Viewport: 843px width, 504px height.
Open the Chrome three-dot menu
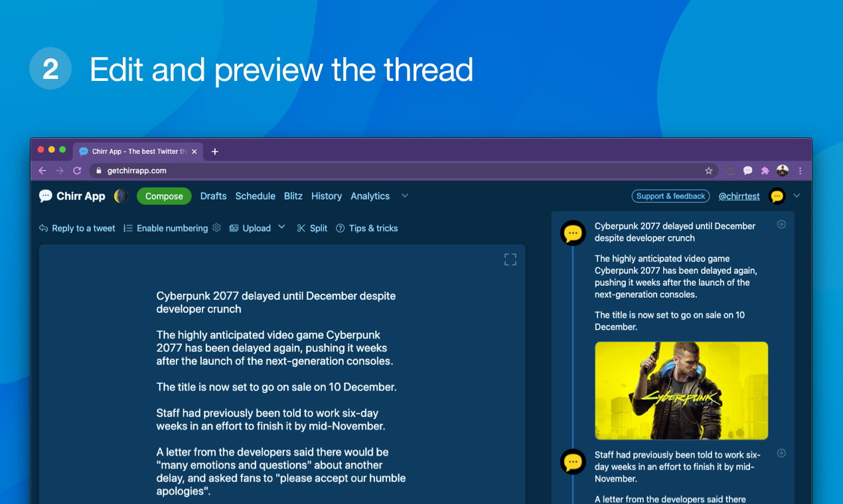(800, 170)
